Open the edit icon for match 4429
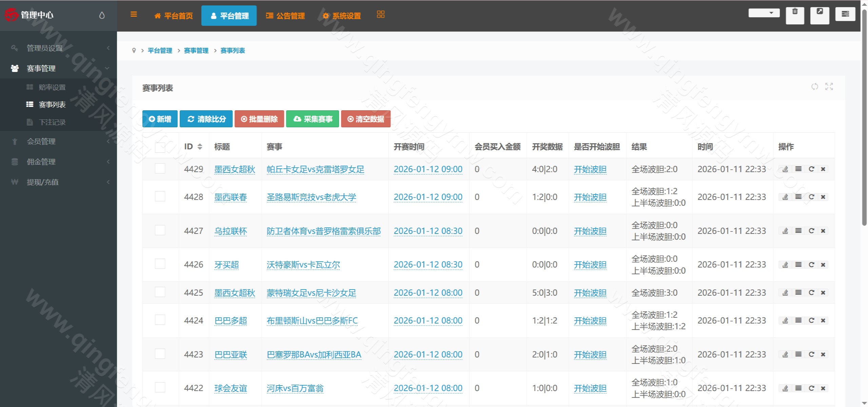This screenshot has height=407, width=868. (785, 169)
